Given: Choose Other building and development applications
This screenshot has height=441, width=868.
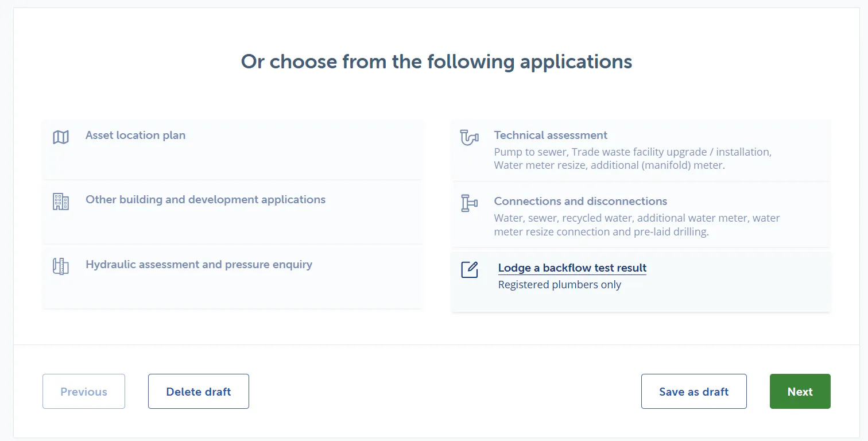Looking at the screenshot, I should pyautogui.click(x=206, y=200).
